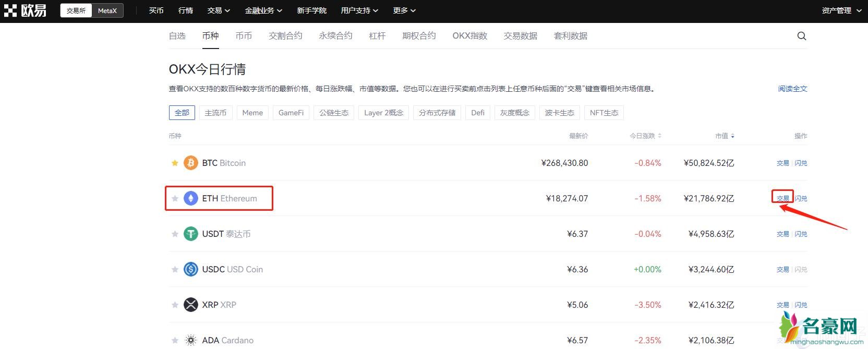Open the 阅读全文 link
Screen dimensions: 868x349
point(793,89)
